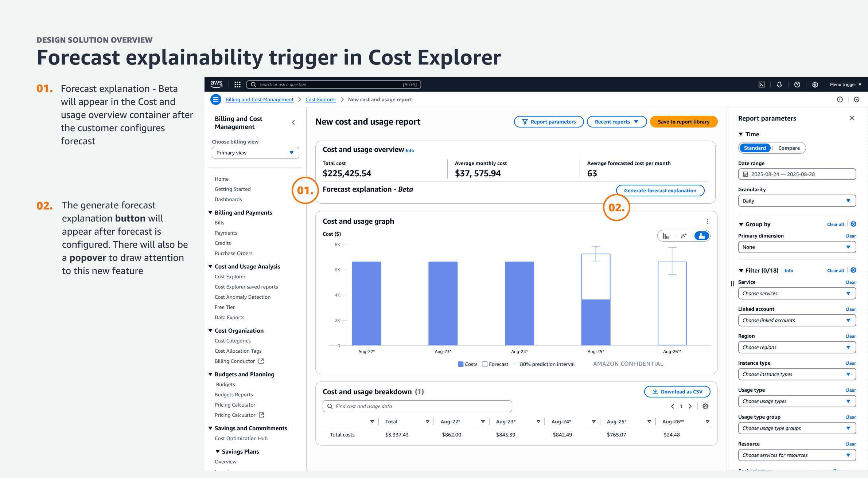This screenshot has width=868, height=478.
Task: Open CloudShell terminal icon
Action: coord(762,85)
